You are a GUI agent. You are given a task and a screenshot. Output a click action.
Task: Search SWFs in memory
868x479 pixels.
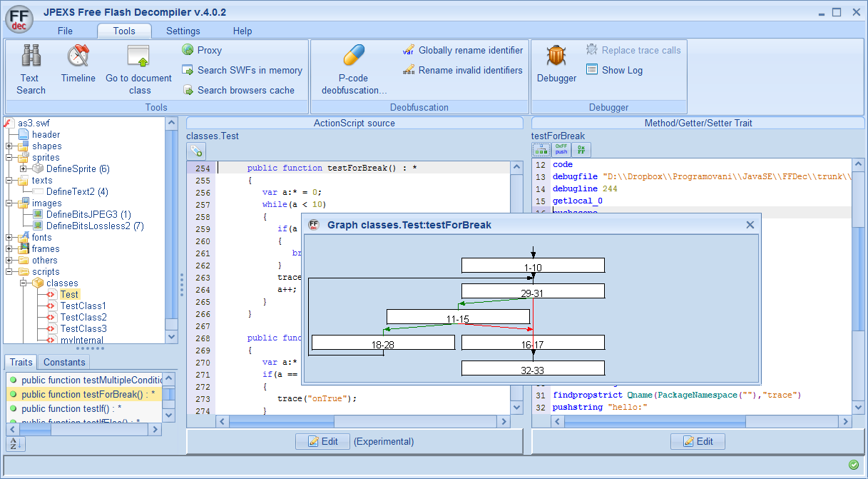tap(242, 70)
